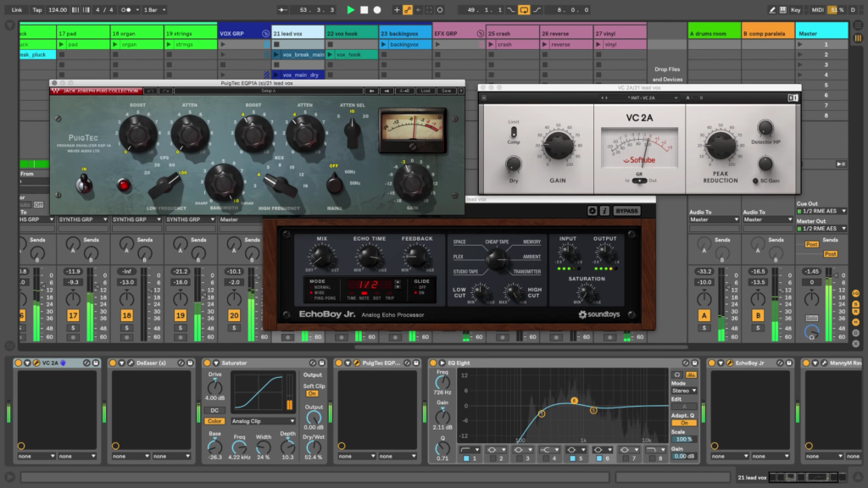868x488 pixels.
Task: Click the Link button
Action: click(x=17, y=9)
